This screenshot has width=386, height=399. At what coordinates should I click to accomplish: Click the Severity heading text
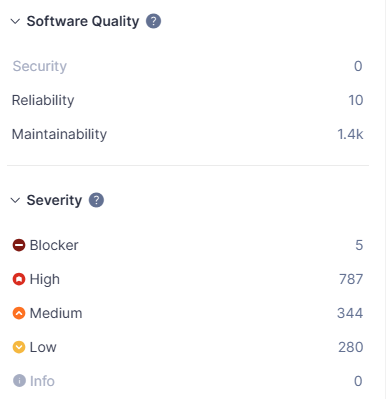[x=54, y=200]
